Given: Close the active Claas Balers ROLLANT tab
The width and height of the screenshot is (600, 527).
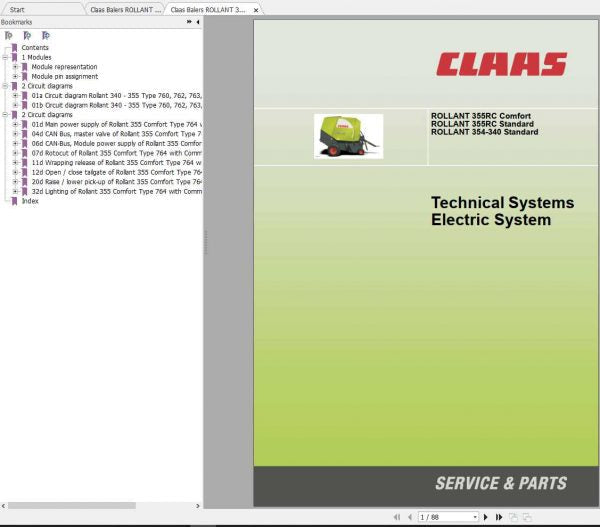Looking at the screenshot, I should [x=256, y=10].
